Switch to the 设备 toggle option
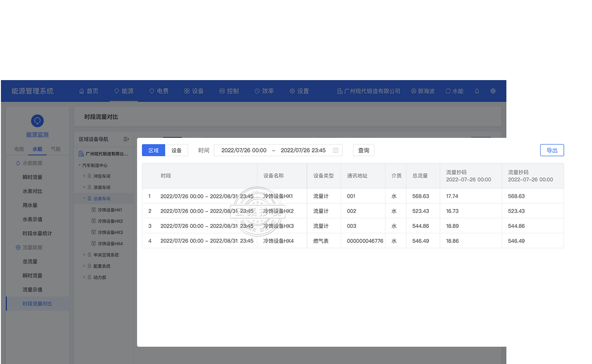This screenshot has height=364, width=592. point(176,150)
